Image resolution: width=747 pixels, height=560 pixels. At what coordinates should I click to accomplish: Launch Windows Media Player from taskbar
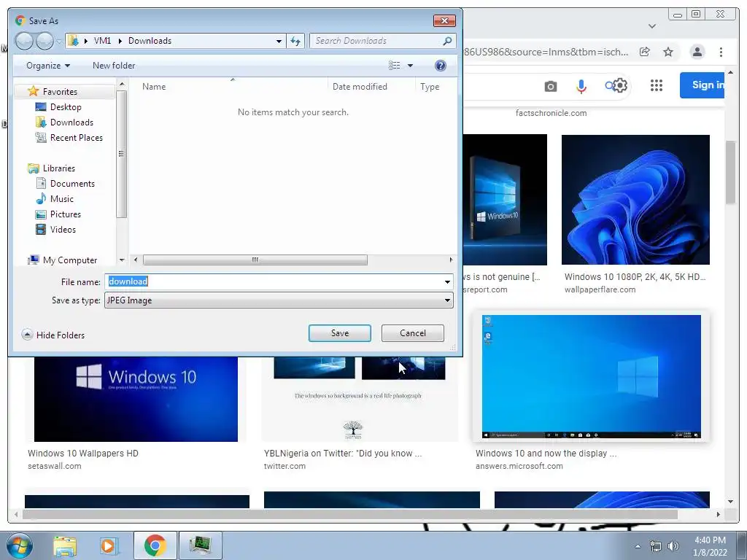tap(109, 545)
